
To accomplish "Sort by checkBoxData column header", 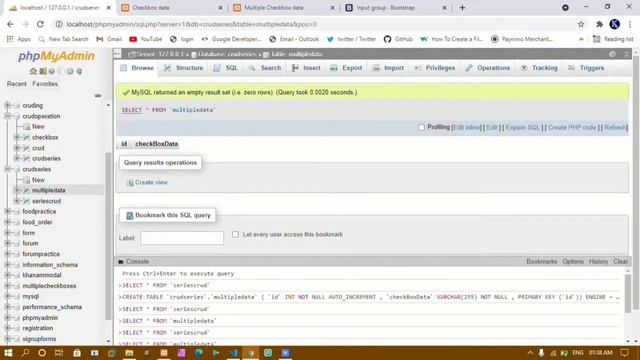I will click(x=156, y=144).
